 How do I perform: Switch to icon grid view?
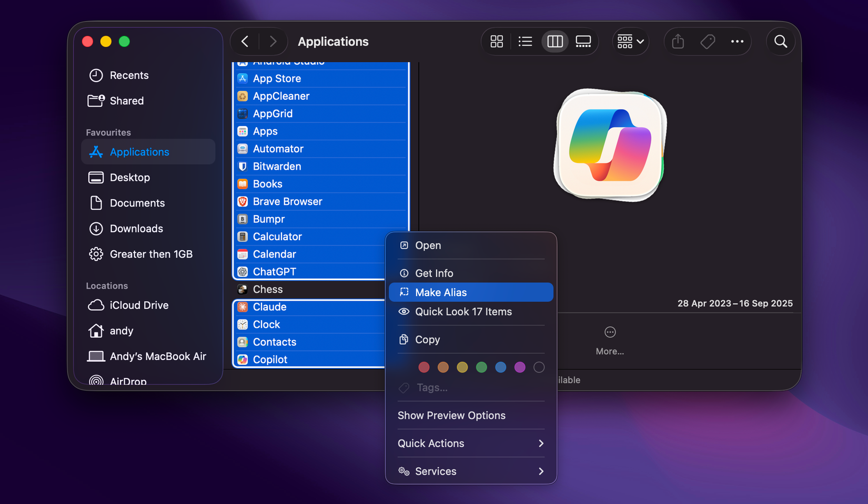tap(497, 42)
